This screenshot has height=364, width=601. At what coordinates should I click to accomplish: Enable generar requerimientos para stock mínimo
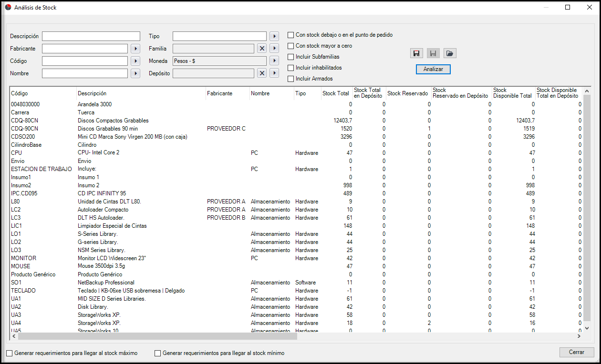[x=158, y=353]
